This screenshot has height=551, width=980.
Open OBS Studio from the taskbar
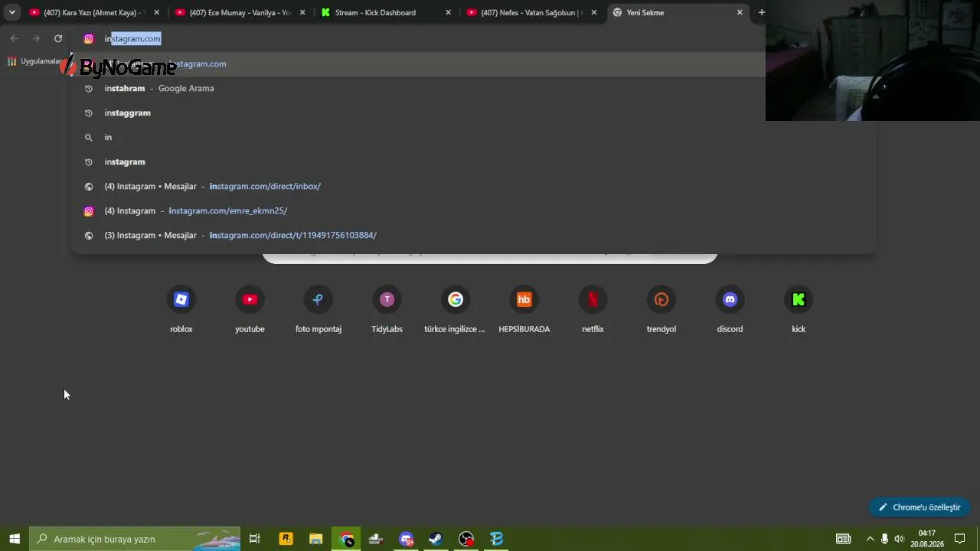click(466, 539)
